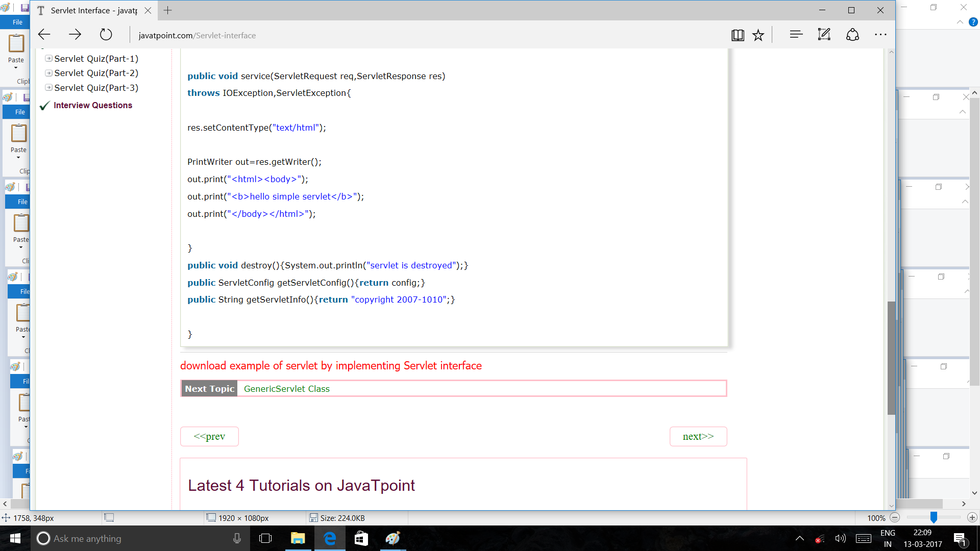
Task: Open Edge More actions ellipsis
Action: [880, 35]
